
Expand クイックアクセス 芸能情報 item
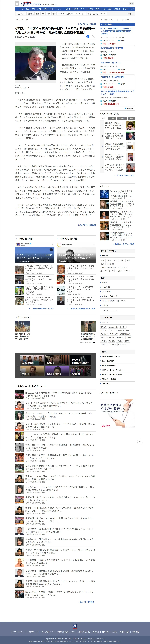(117, 255)
